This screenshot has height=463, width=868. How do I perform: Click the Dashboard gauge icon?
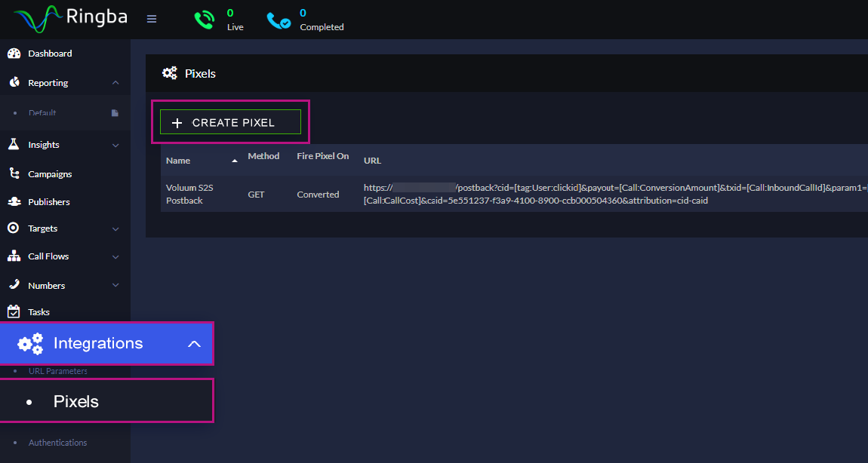point(14,54)
